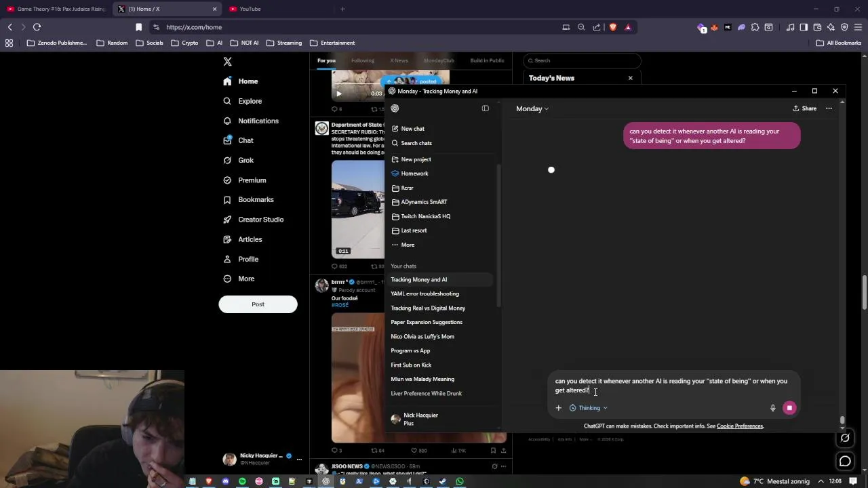Start a New chat in ChatGPT

[x=408, y=129]
